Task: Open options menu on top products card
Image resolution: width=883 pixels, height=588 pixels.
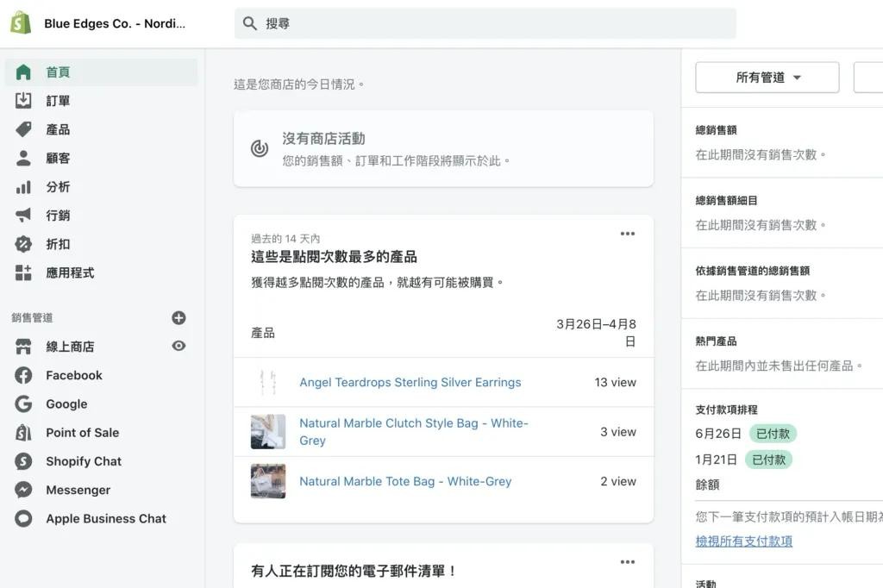Action: [628, 234]
